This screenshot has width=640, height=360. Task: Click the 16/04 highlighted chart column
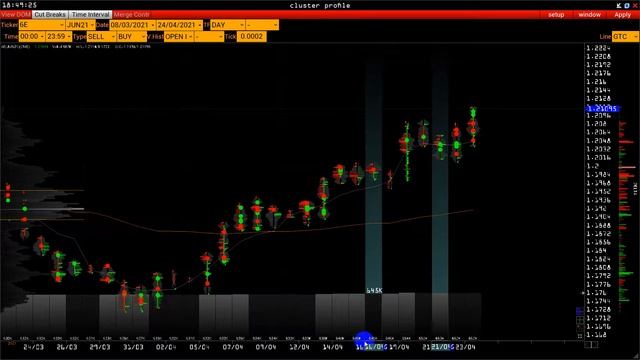point(373,176)
